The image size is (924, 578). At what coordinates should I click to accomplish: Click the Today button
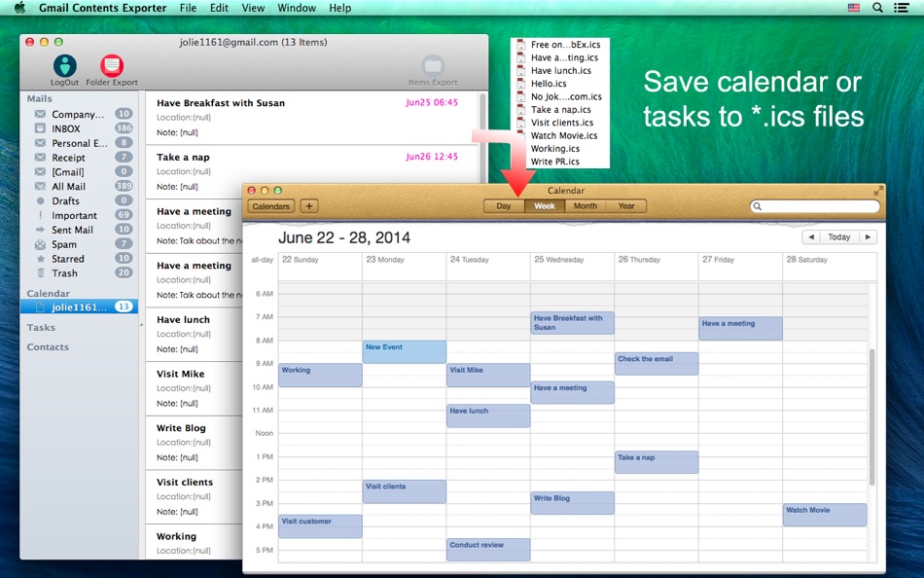[839, 236]
